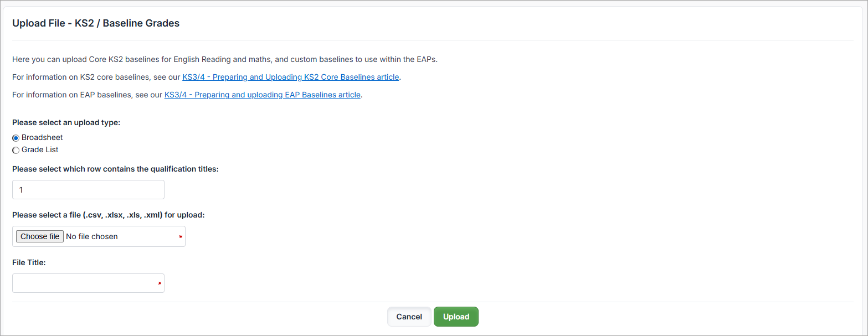Click the qualification titles row label
The height and width of the screenshot is (336, 868).
[x=115, y=169]
